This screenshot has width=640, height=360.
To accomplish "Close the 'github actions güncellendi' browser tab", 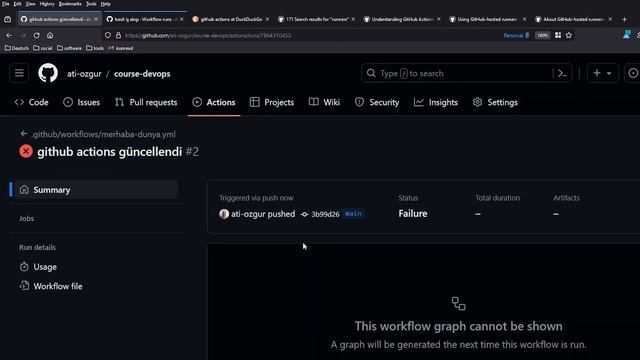I will [x=96, y=19].
